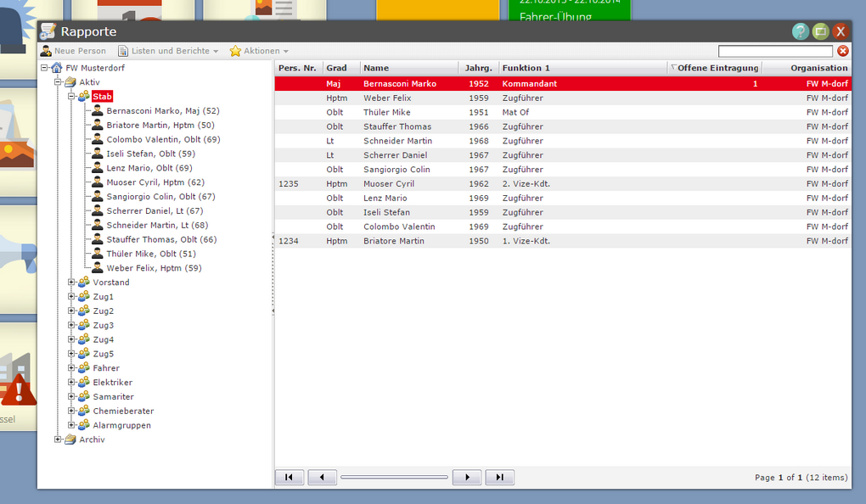
Task: Click the group icon beside Samariter
Action: 84,396
